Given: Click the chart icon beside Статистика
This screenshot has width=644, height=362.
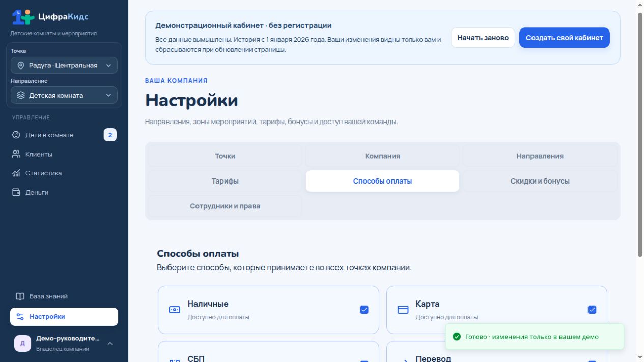Looking at the screenshot, I should point(16,173).
